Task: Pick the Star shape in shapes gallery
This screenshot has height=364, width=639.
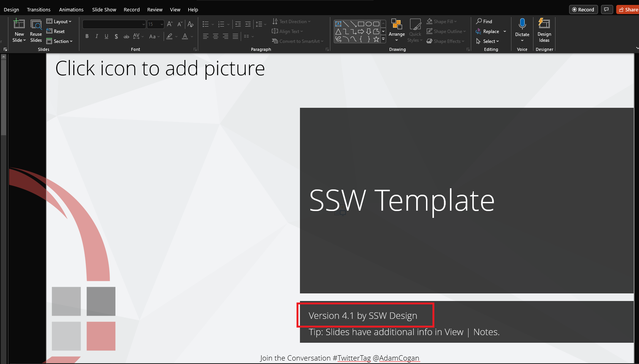Action: click(376, 39)
